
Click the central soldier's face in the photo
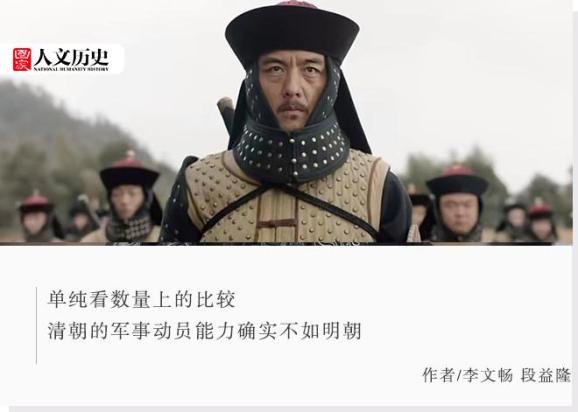click(293, 90)
